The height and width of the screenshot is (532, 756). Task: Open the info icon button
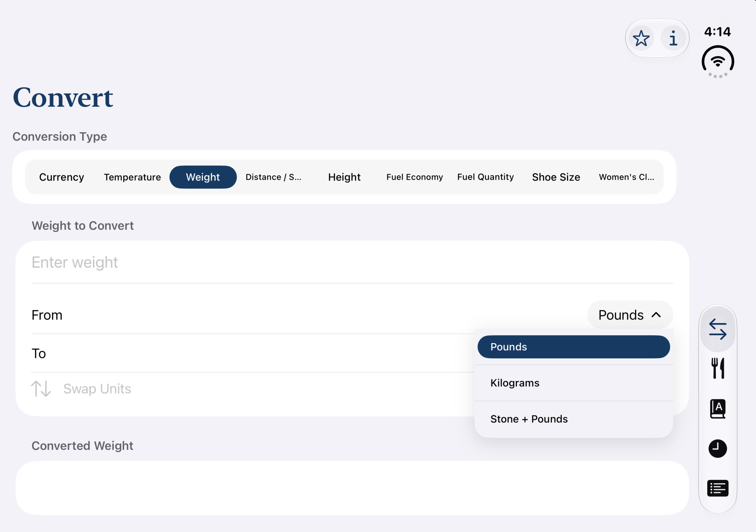(673, 38)
